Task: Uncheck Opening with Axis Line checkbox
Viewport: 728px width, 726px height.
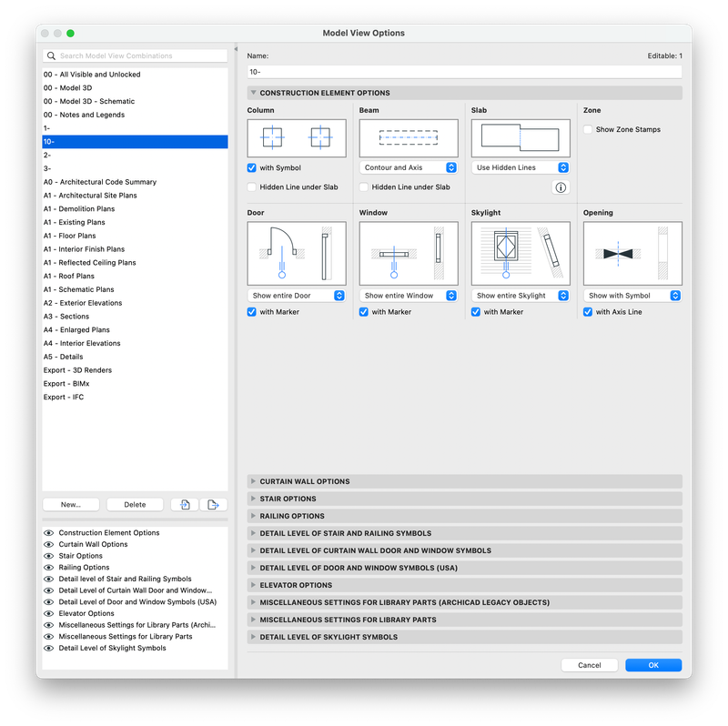Action: [588, 312]
